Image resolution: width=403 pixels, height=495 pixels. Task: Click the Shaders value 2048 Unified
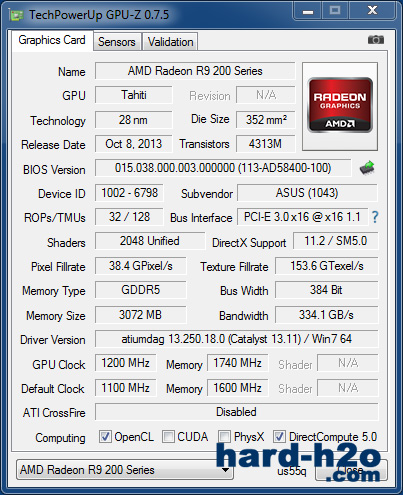tap(150, 241)
